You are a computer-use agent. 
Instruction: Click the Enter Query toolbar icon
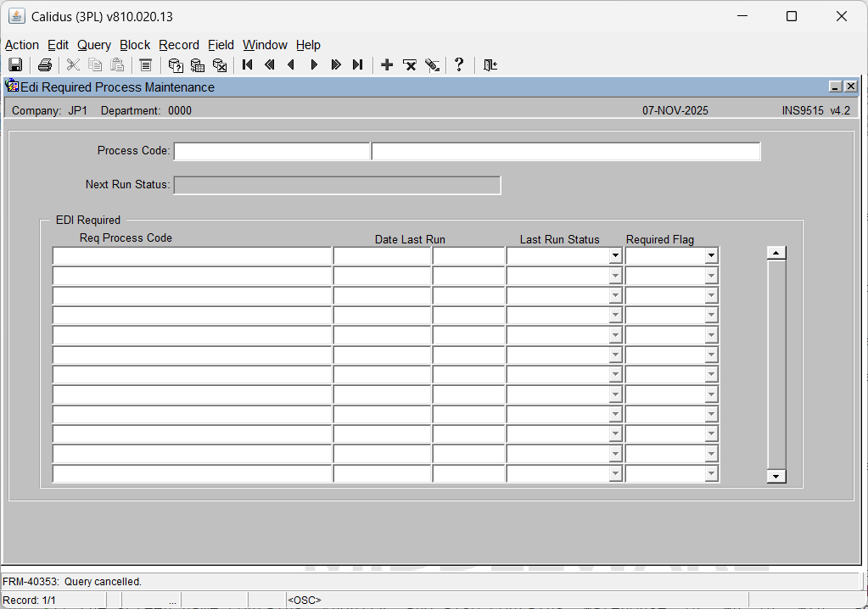(x=176, y=65)
